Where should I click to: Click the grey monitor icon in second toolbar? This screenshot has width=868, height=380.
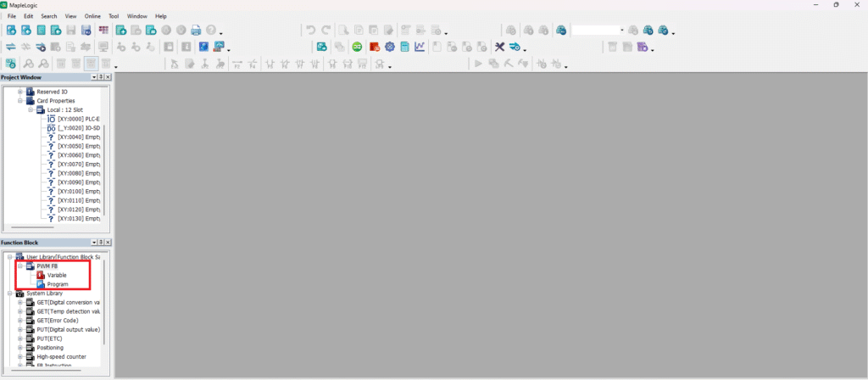(x=103, y=47)
